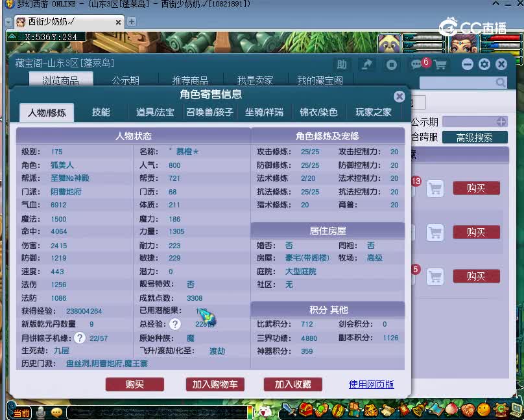Viewport: 524px width, 420px height.
Task: Open the 使用网页版 link
Action: pyautogui.click(x=371, y=384)
